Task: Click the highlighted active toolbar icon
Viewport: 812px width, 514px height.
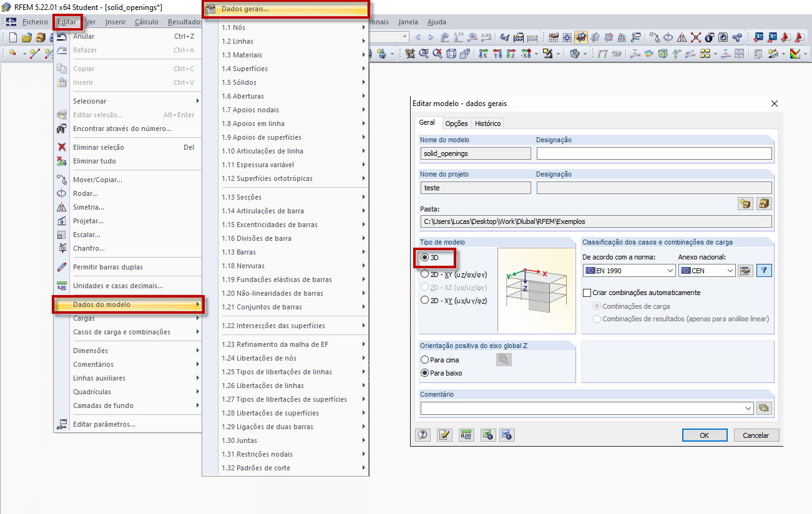Action: tap(581, 37)
